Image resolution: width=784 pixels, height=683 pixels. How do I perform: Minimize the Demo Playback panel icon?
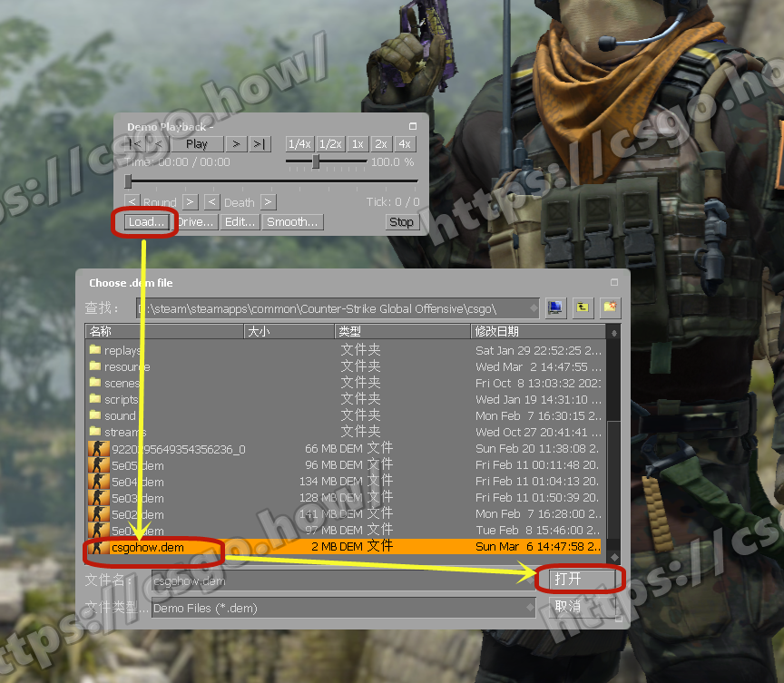(413, 126)
